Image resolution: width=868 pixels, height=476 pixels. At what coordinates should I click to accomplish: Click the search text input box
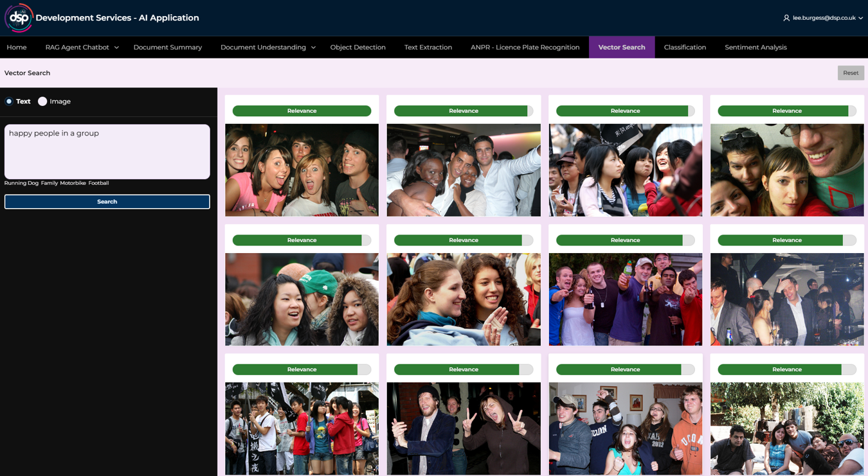[x=107, y=152]
